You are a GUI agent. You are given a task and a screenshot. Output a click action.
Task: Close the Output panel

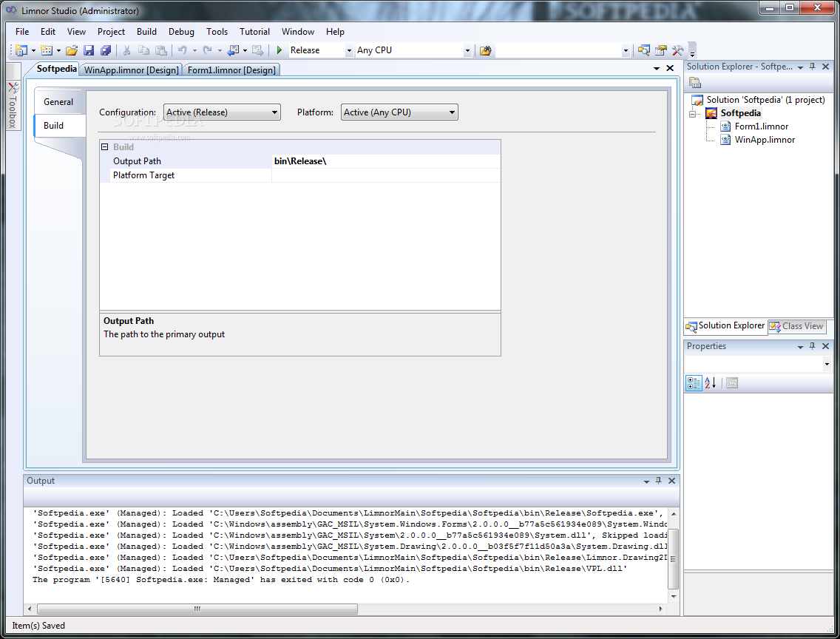671,481
